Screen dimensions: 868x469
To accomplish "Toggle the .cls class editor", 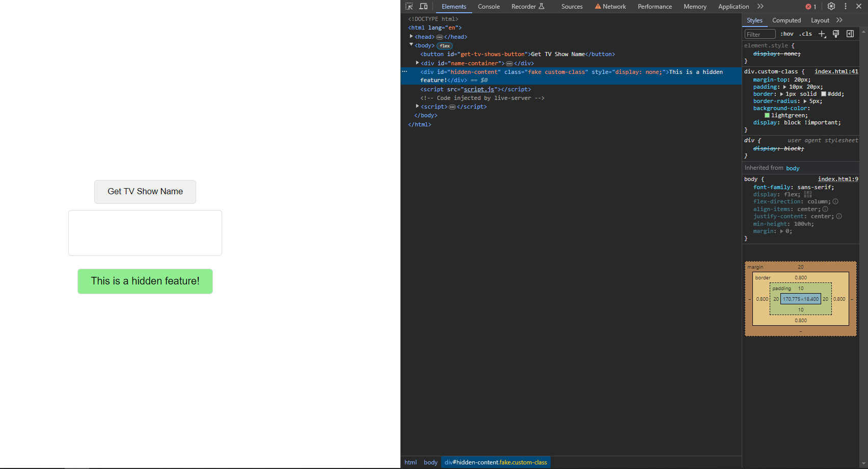I will [x=805, y=34].
